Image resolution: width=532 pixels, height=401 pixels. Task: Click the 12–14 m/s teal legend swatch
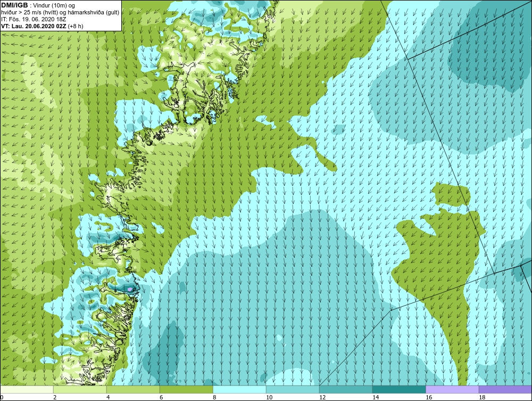click(x=346, y=389)
